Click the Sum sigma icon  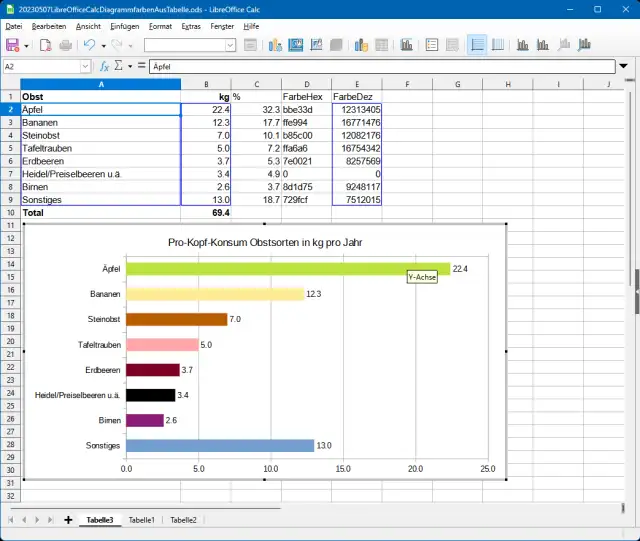[x=119, y=66]
